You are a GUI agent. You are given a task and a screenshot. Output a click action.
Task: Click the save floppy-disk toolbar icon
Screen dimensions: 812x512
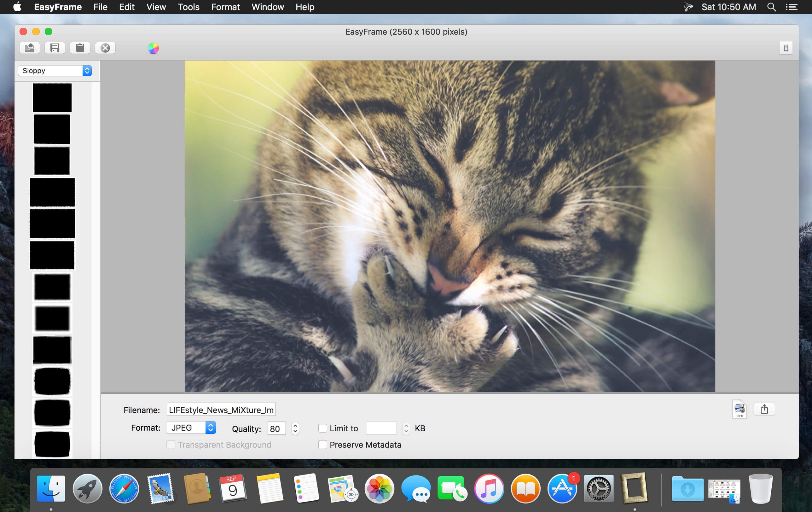(x=55, y=48)
